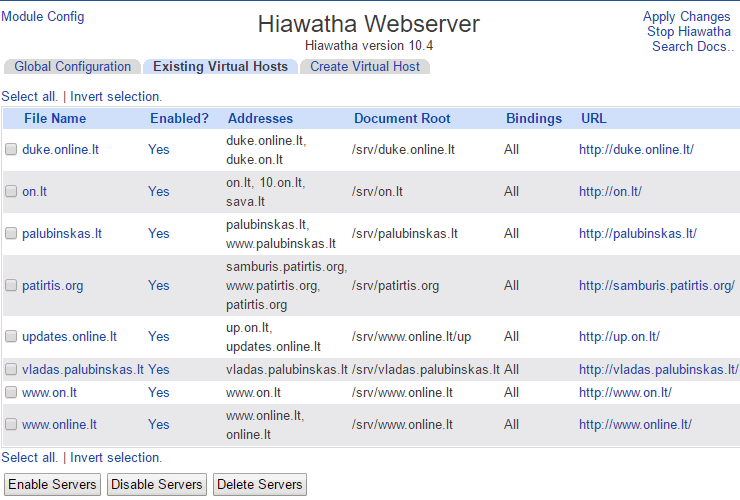Click the Document Root column header
This screenshot has width=740, height=500.
tap(403, 119)
